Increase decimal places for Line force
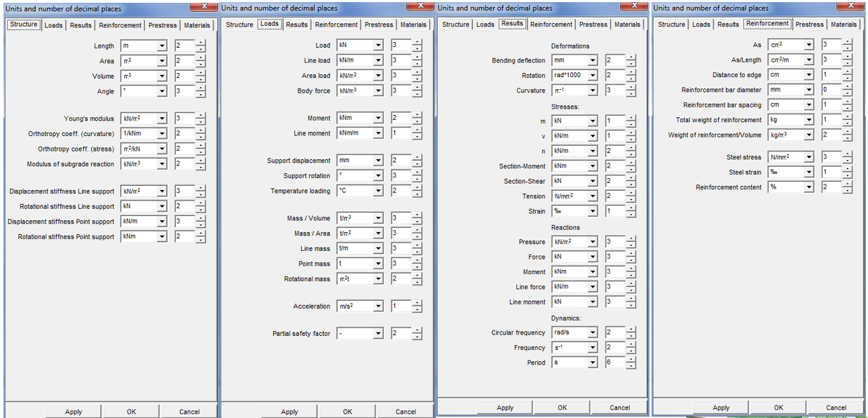 (631, 284)
